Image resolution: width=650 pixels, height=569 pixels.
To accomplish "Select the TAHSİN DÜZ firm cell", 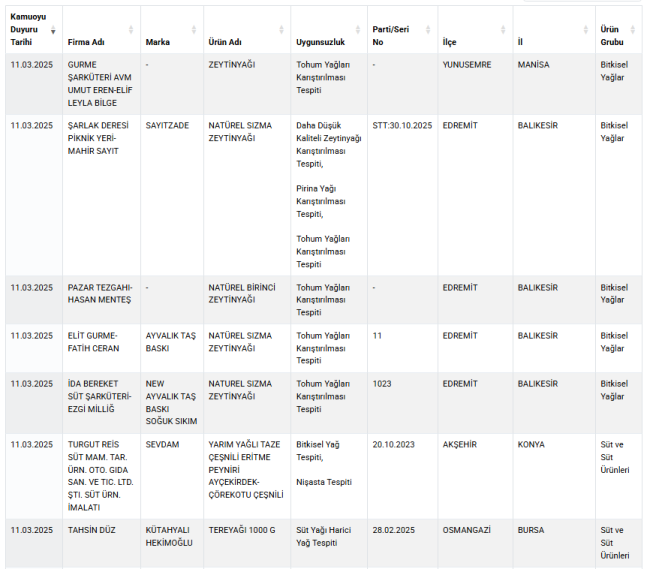I will [x=91, y=530].
